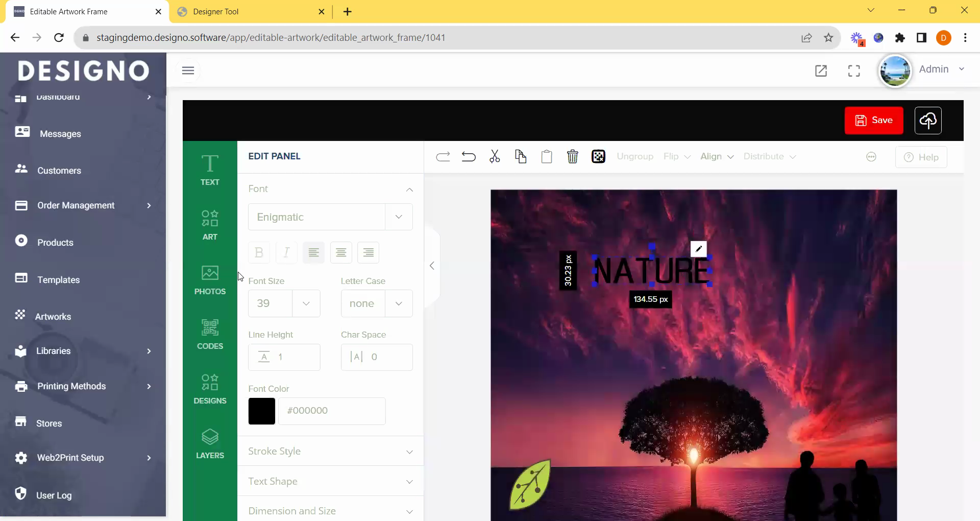
Task: Open the PHOTOS panel
Action: point(210,279)
